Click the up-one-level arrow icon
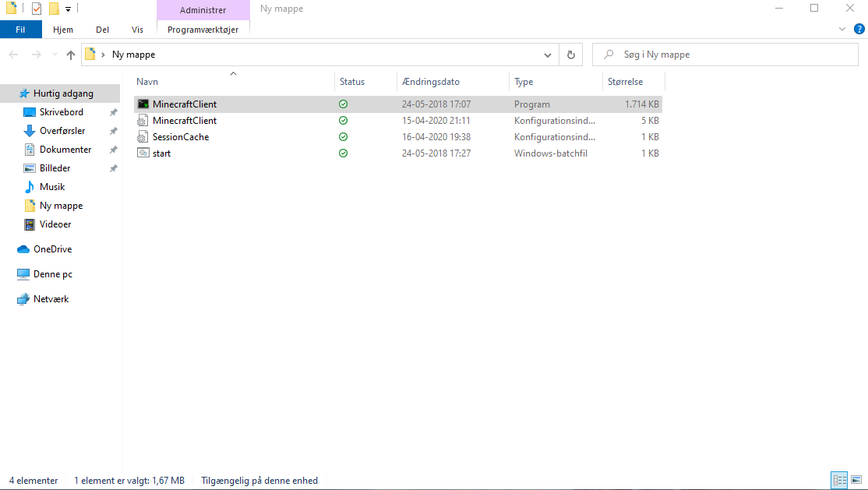Screen dimensions: 868x490 [x=70, y=55]
